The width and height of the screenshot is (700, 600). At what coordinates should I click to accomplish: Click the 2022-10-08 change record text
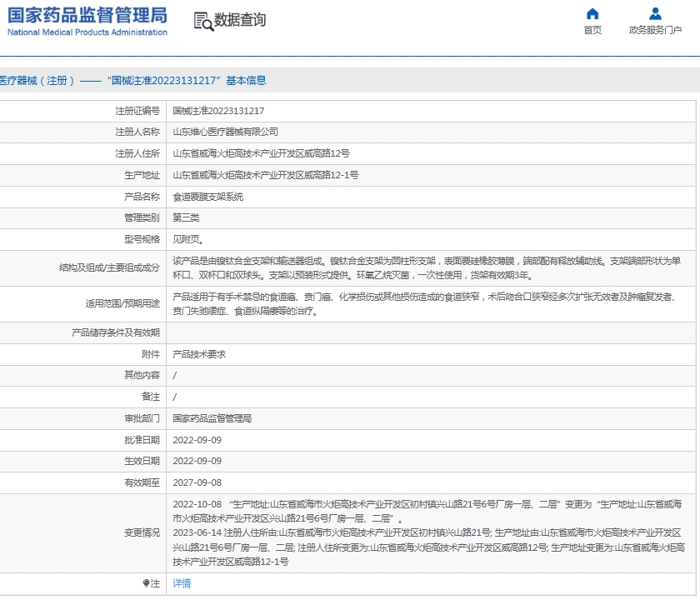coord(427,512)
